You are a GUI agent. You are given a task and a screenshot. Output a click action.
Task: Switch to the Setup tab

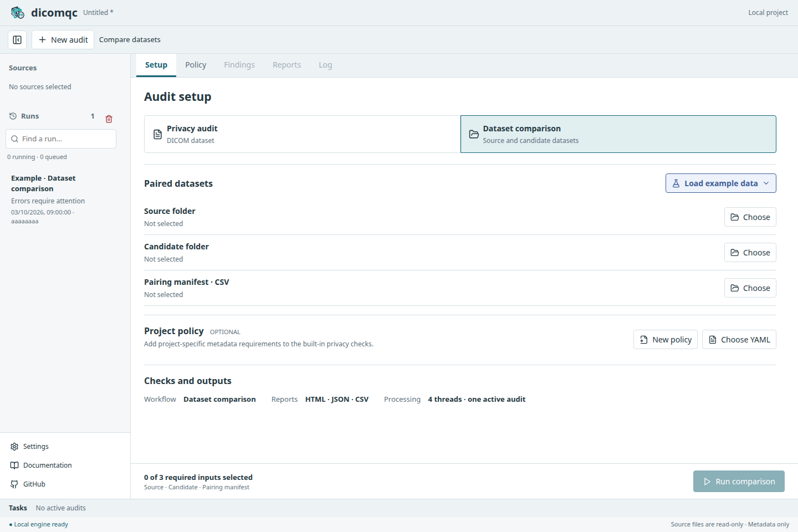click(156, 65)
